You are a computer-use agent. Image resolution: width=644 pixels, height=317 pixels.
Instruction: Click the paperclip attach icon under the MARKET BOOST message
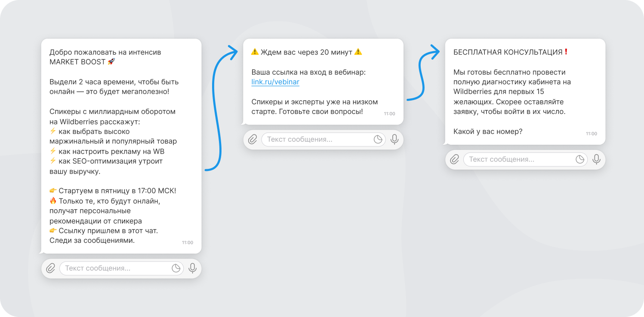pos(51,268)
